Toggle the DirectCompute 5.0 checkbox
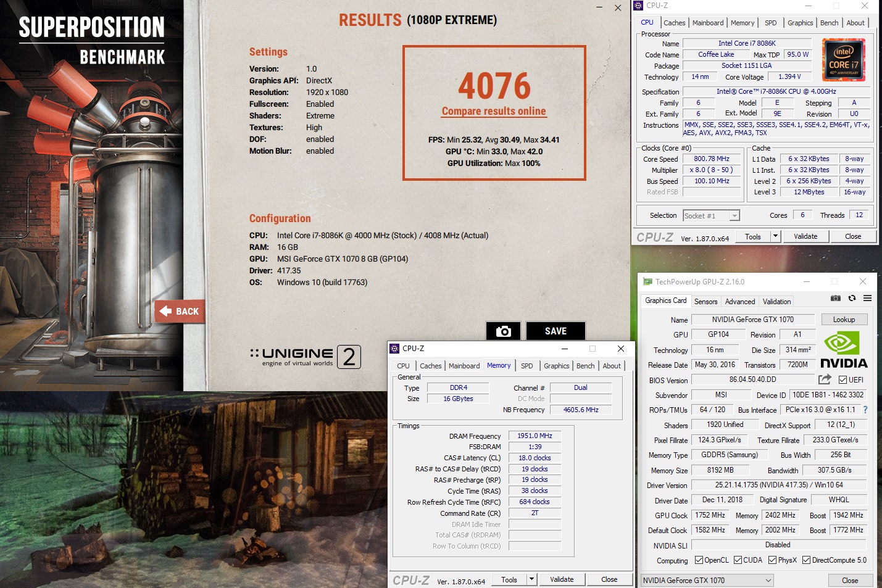 click(806, 560)
